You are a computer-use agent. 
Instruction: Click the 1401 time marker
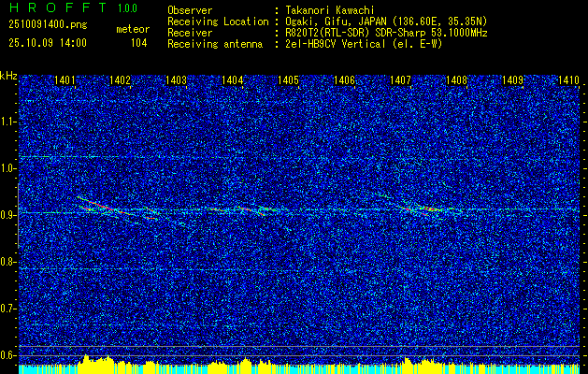tap(65, 80)
